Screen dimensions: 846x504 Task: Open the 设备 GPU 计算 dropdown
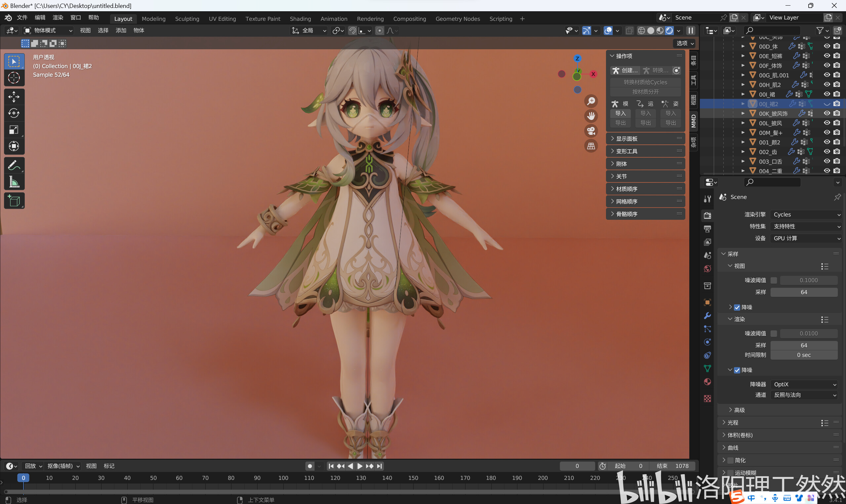pyautogui.click(x=806, y=238)
